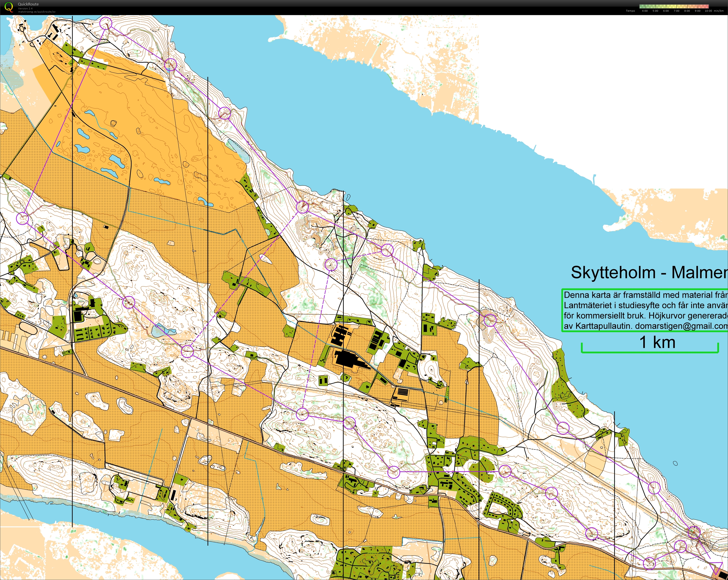Viewport: 728px width, 580px height.
Task: Select the Version 2.4 label
Action: click(25, 8)
